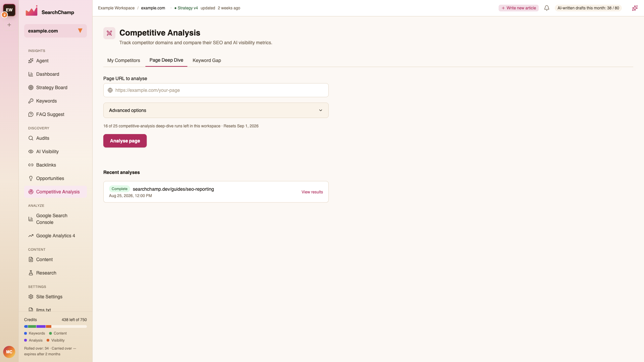The image size is (644, 362).
Task: Click the AI Visibility eye icon
Action: click(x=31, y=152)
